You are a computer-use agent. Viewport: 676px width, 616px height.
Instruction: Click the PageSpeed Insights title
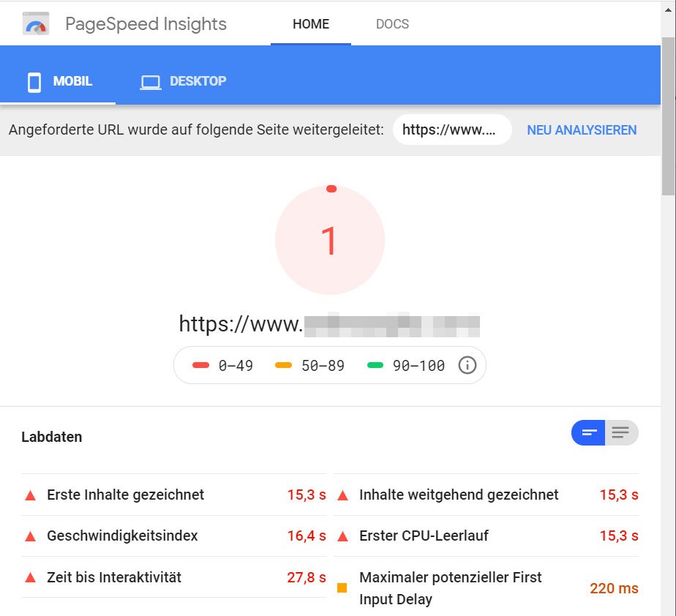[x=146, y=23]
